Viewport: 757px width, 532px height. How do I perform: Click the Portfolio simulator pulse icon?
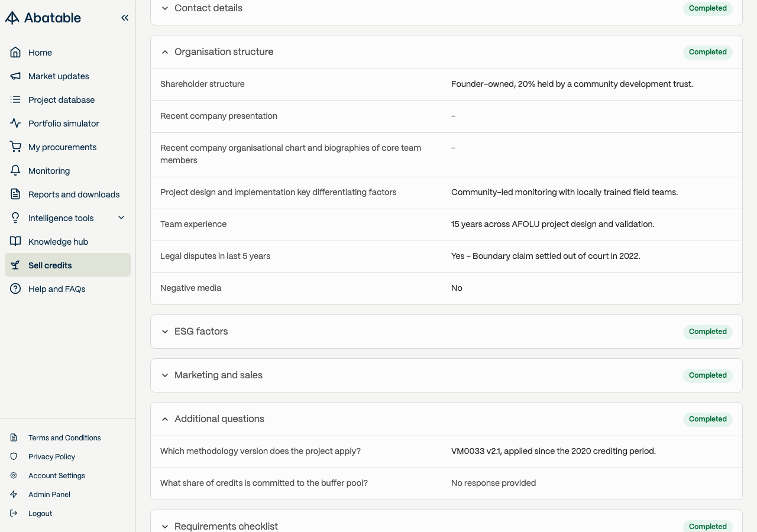click(15, 124)
